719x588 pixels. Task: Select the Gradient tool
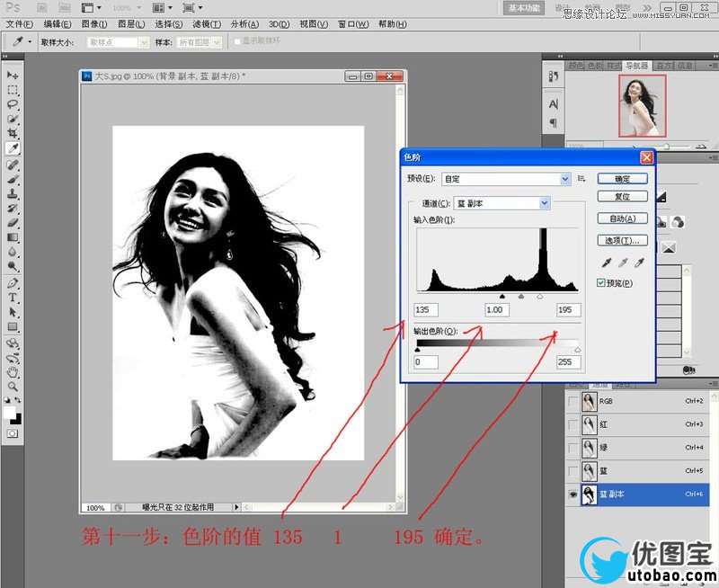point(13,237)
